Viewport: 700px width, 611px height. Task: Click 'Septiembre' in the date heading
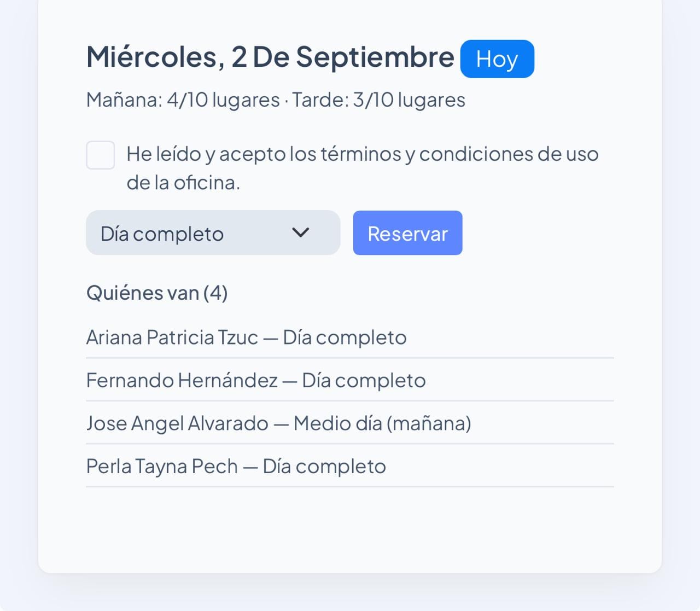[x=375, y=58]
